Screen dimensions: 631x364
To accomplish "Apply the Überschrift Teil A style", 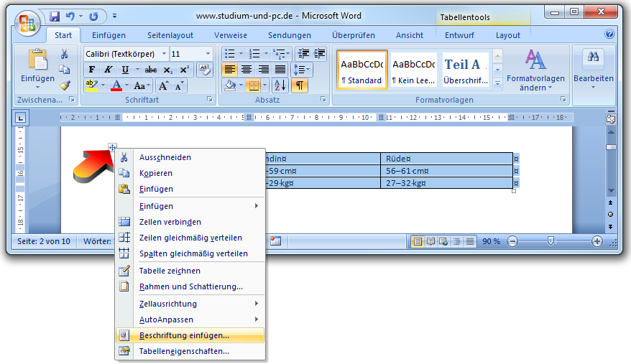I will 466,70.
